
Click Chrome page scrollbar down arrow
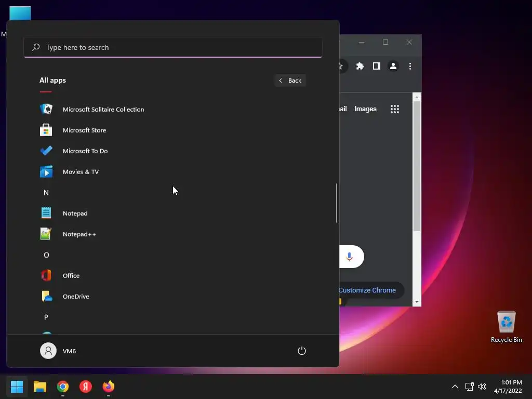(417, 302)
